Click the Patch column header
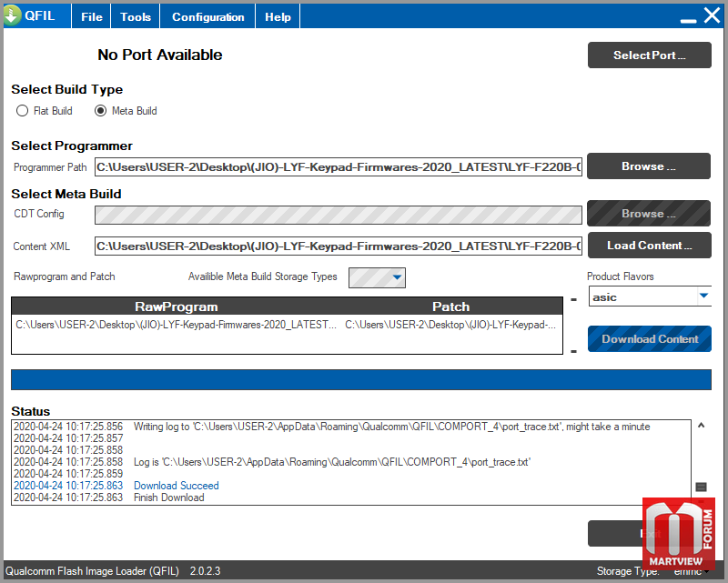This screenshot has width=728, height=583. pos(450,307)
